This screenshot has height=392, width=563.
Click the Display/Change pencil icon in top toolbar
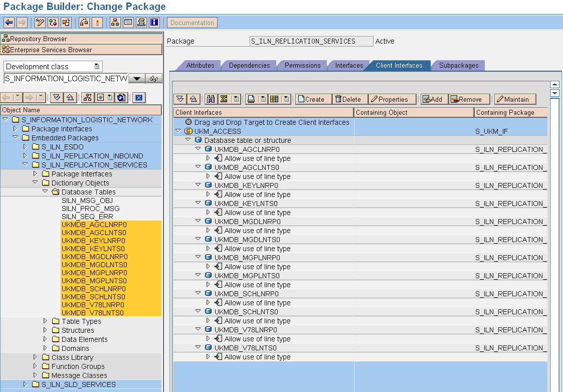(x=40, y=23)
